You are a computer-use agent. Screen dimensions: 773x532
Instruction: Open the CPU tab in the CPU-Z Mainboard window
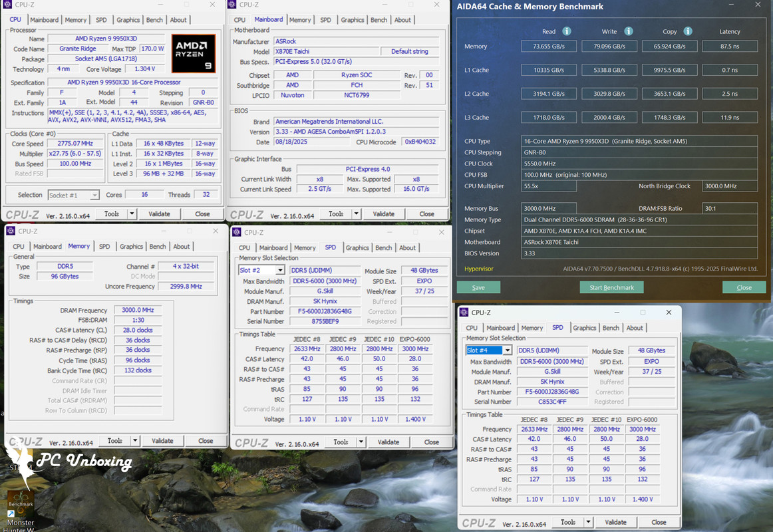click(239, 20)
